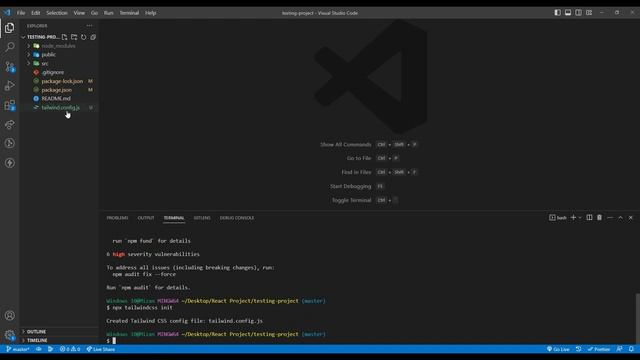
Task: Open tailwind.config.js file
Action: coord(58,107)
